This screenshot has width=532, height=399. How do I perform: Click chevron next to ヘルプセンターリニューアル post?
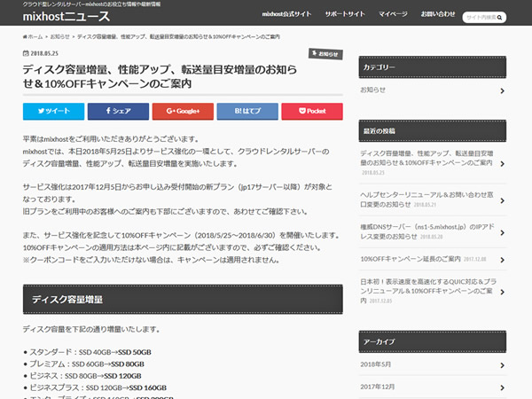point(502,200)
